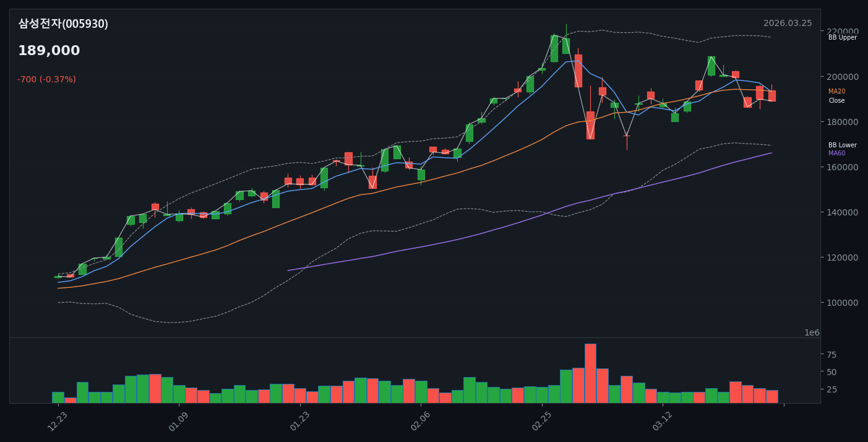868x442 pixels.
Task: Select the BB Lower legend label
Action: click(x=842, y=145)
